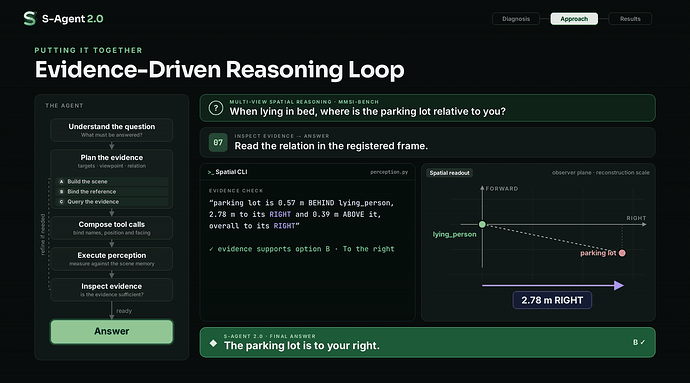The height and width of the screenshot is (383, 690).
Task: Select the Approach tab
Action: click(x=574, y=19)
